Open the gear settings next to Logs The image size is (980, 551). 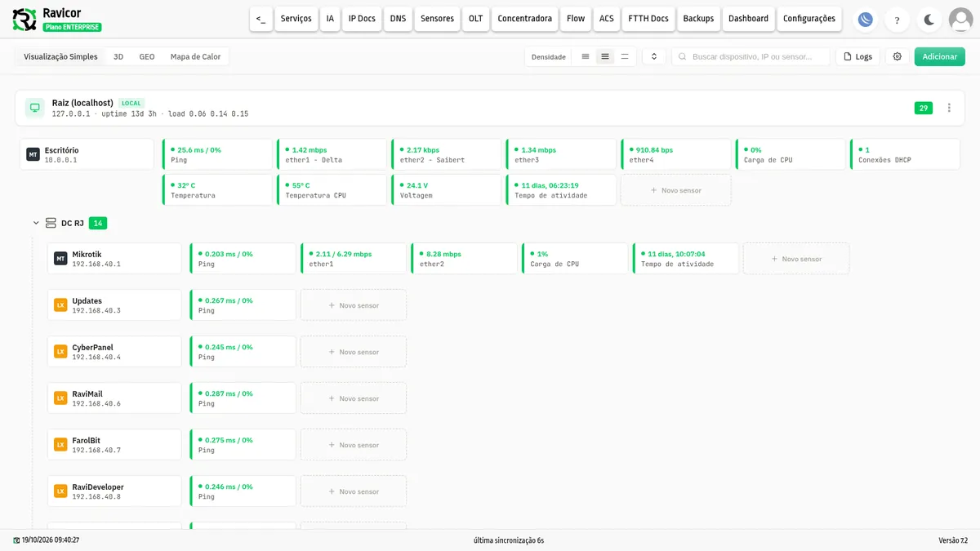pos(898,56)
